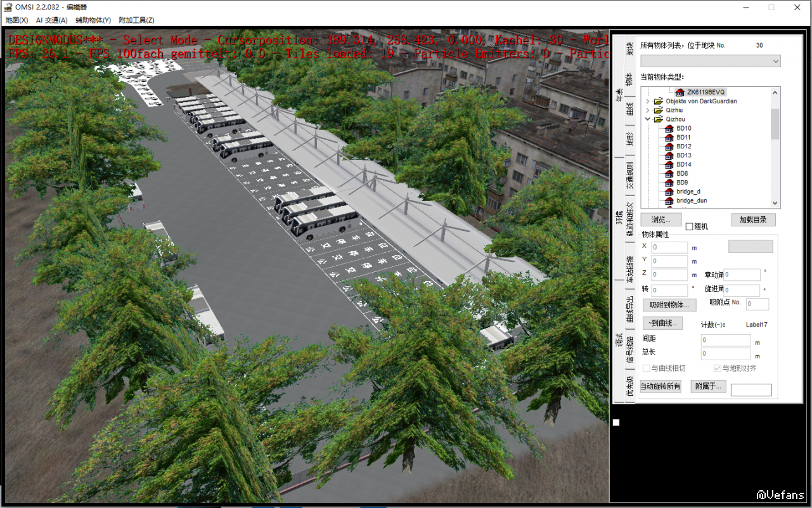Switch to the 曲线 side tab
The width and height of the screenshot is (812, 508).
tap(629, 108)
